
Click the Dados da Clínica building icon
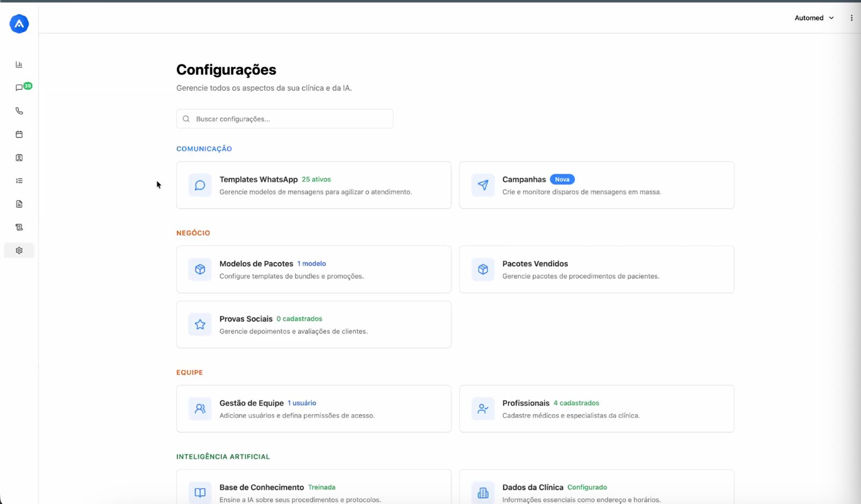tap(483, 493)
